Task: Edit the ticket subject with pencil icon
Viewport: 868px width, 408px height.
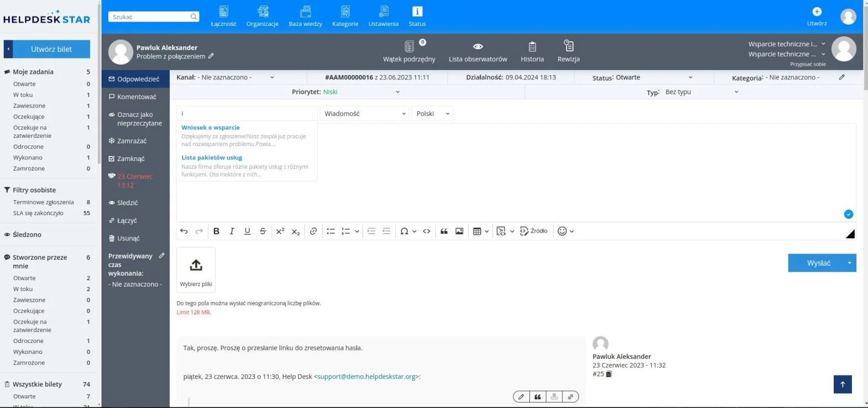Action: click(x=211, y=56)
